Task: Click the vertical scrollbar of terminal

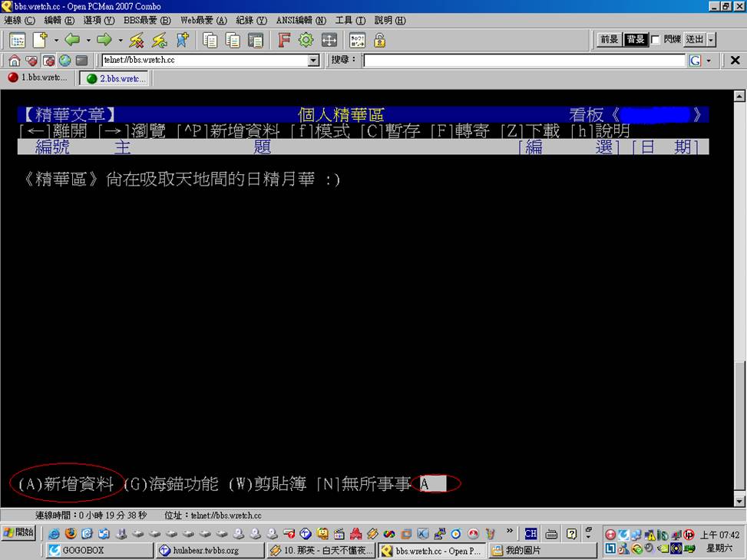Action: (739, 307)
